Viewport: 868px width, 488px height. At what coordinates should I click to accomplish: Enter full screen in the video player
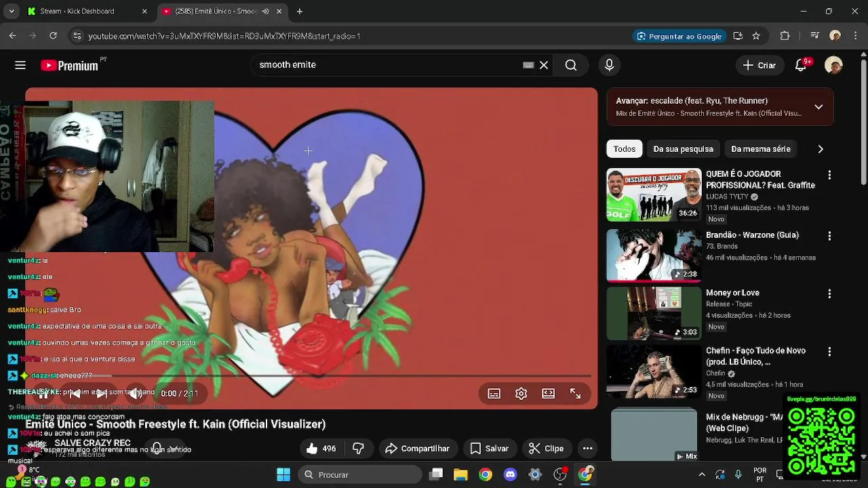pyautogui.click(x=576, y=394)
